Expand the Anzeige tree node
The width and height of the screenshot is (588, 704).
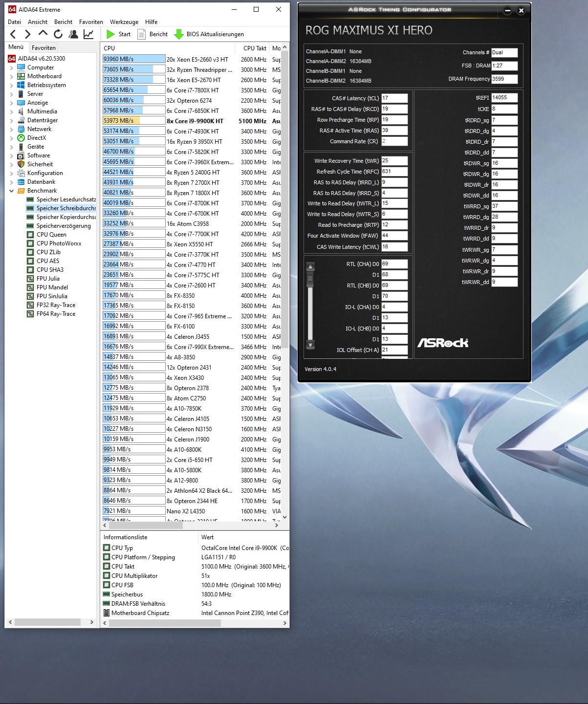point(12,103)
